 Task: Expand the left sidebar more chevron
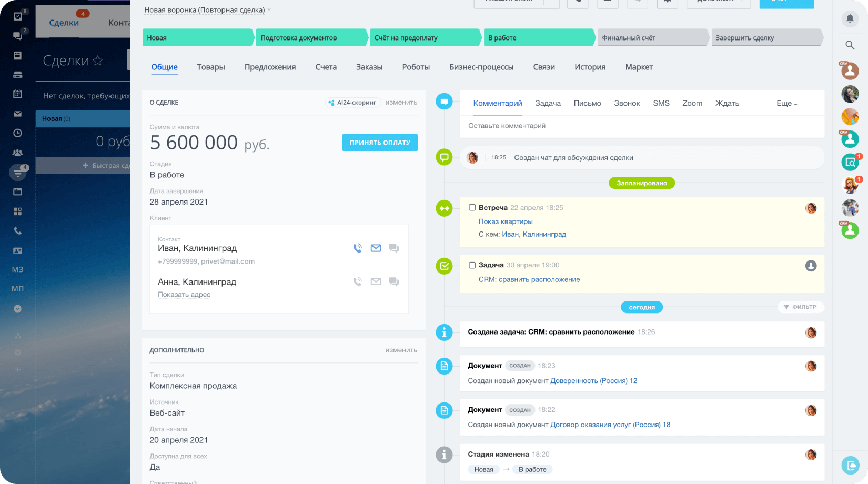(x=17, y=309)
